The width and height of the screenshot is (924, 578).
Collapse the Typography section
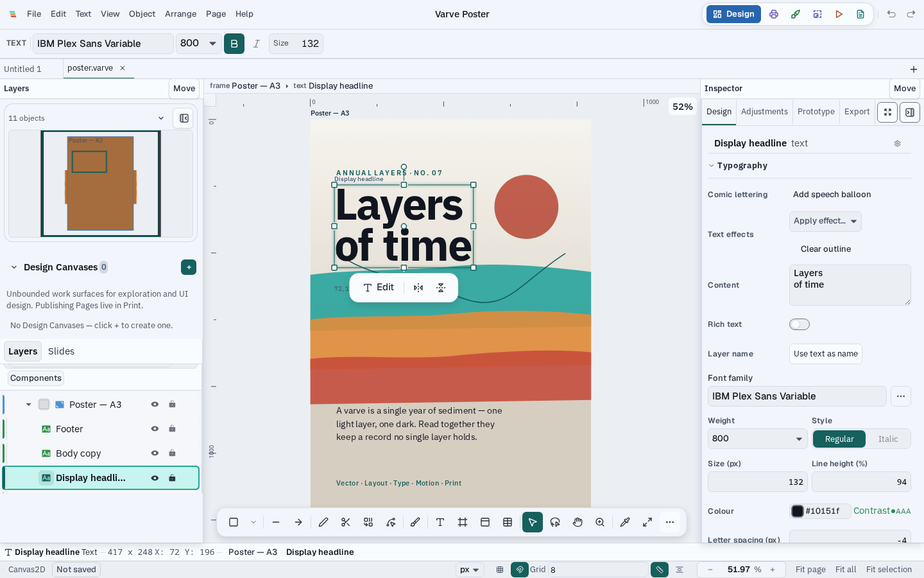711,166
